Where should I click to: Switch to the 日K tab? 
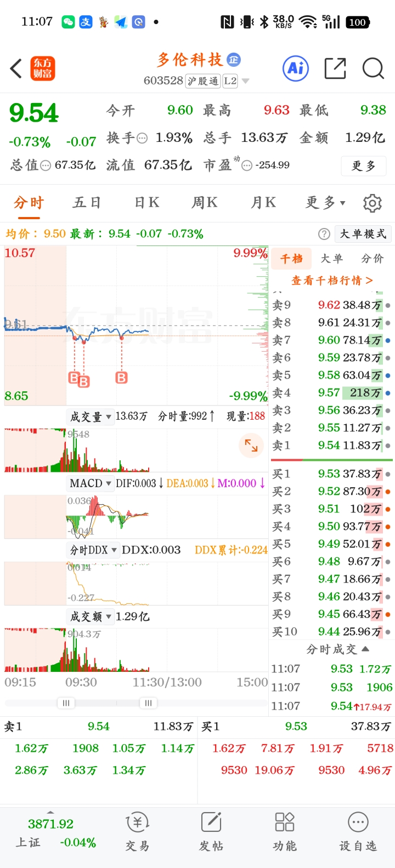coord(147,203)
